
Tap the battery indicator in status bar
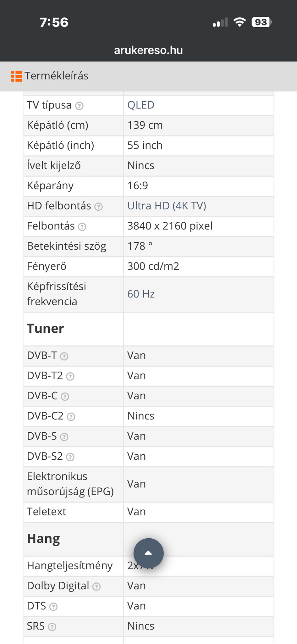(261, 22)
